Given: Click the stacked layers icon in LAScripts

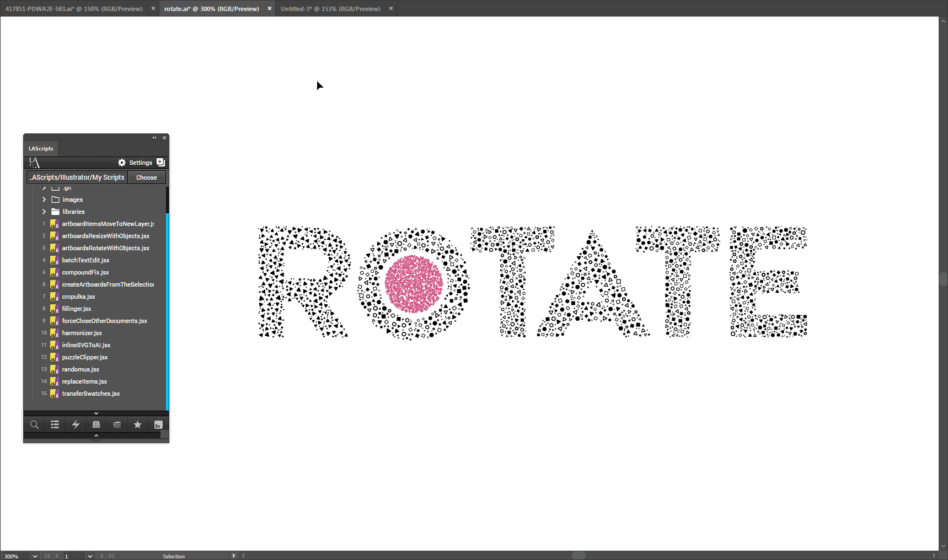Looking at the screenshot, I should (117, 424).
